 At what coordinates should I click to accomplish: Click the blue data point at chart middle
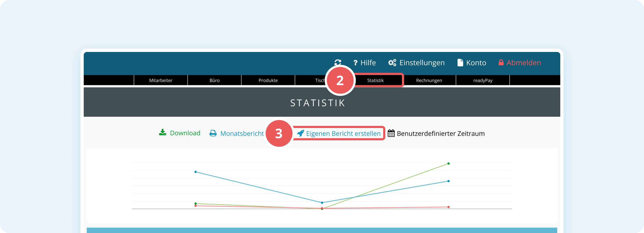tap(322, 203)
